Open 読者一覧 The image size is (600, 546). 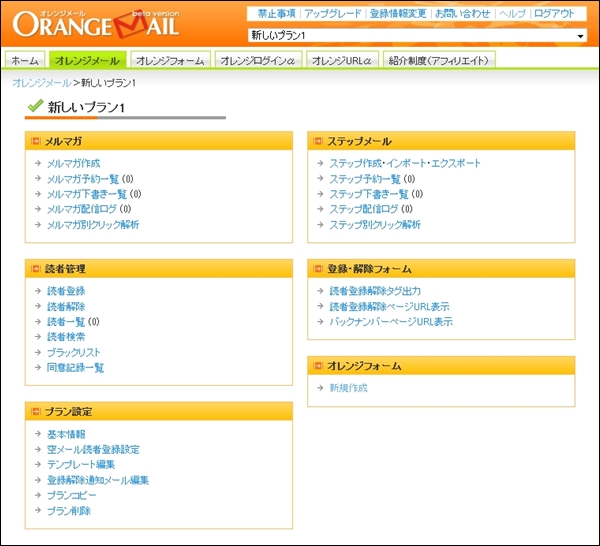(x=66, y=321)
